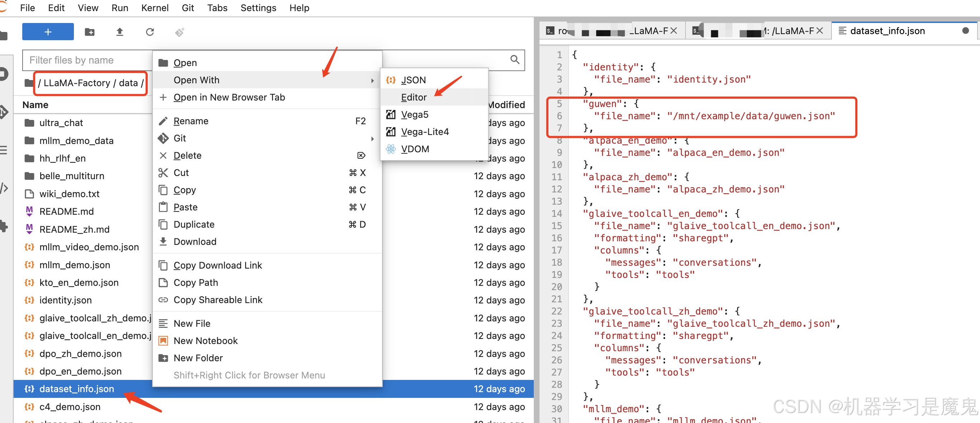Image resolution: width=980 pixels, height=423 pixels.
Task: Sort files by the Name column header
Action: pos(36,105)
